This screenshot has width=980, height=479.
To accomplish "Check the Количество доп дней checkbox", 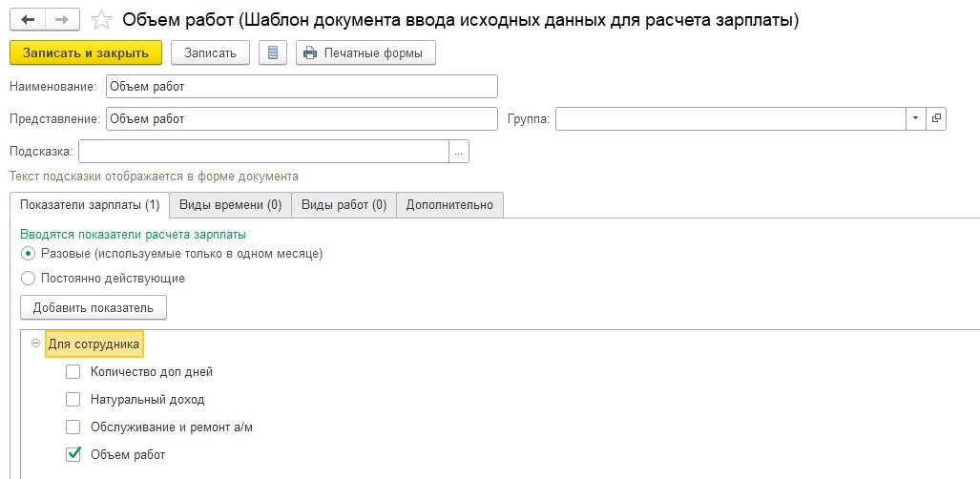I will click(73, 372).
